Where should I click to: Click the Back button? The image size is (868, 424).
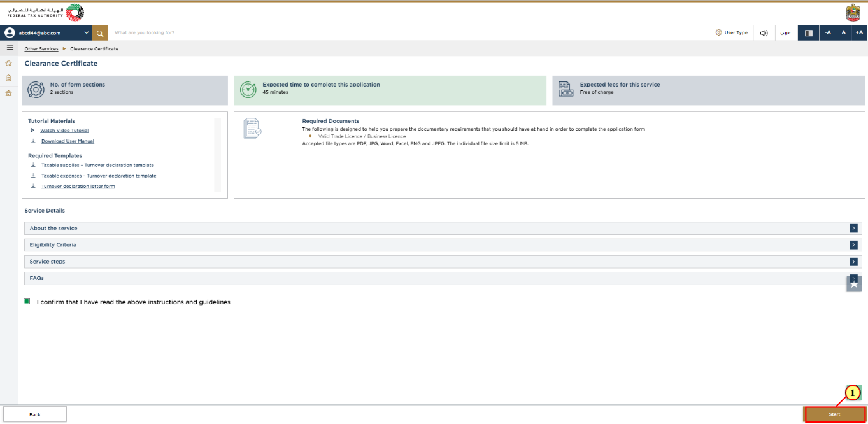[x=35, y=414]
